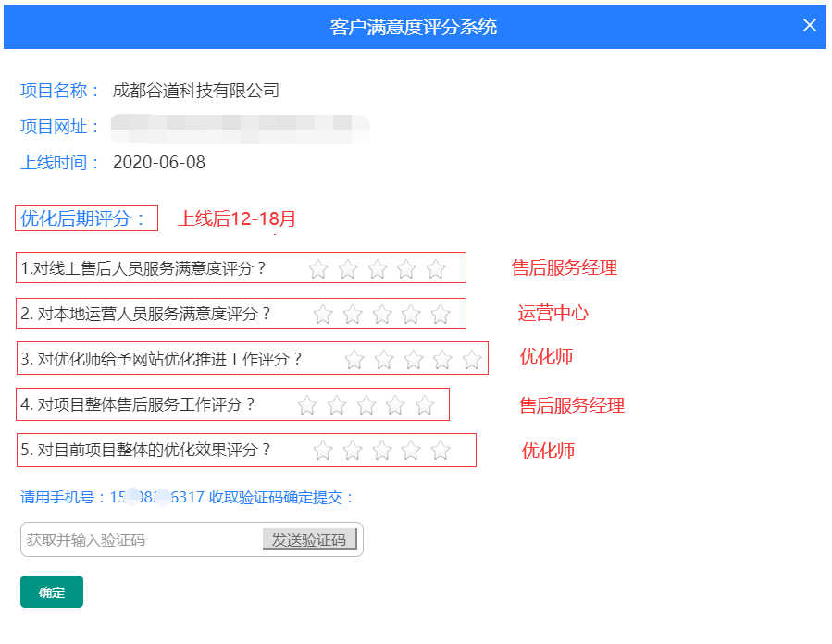Give question 1 a three-star rating

coord(378,269)
